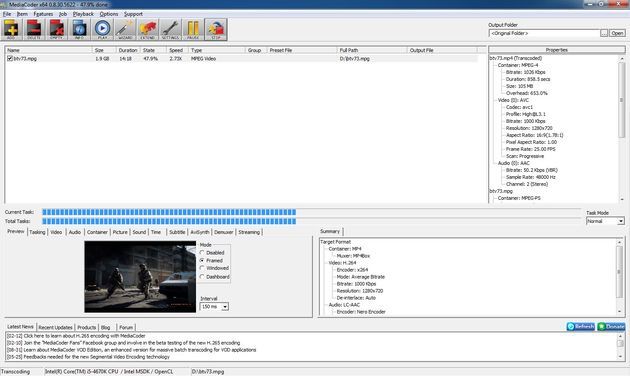Switch to the Video tab
Screen dimensions: 630x376
click(56, 232)
